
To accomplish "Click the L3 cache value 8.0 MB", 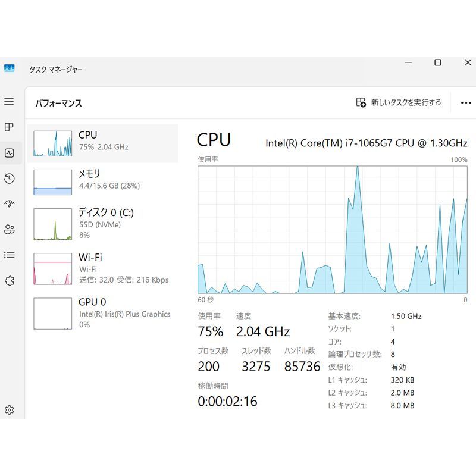I will 403,405.
